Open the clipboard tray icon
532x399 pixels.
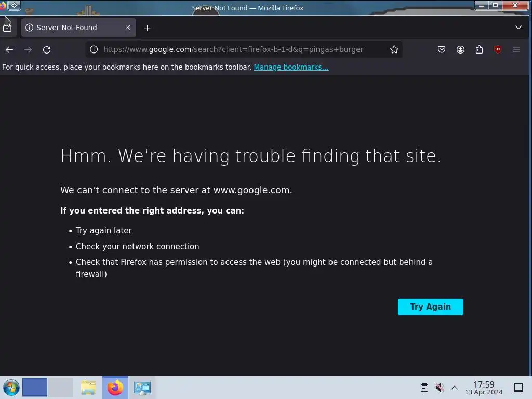coord(424,388)
